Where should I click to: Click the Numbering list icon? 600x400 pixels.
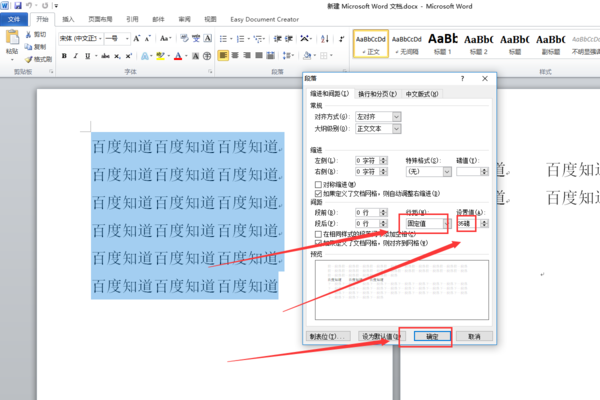click(240, 39)
